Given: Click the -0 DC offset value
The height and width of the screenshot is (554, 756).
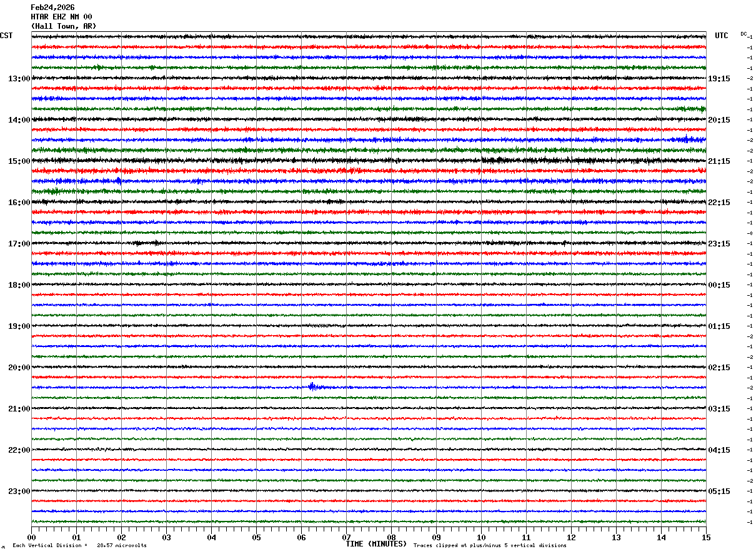Looking at the screenshot, I should point(750,233).
